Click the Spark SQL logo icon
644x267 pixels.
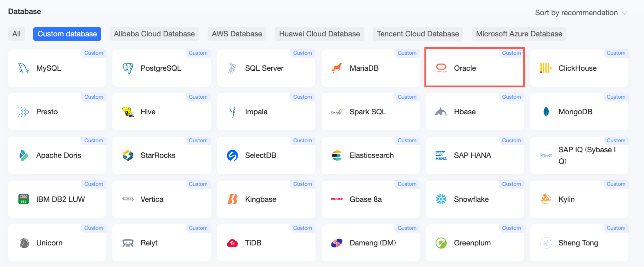[337, 112]
